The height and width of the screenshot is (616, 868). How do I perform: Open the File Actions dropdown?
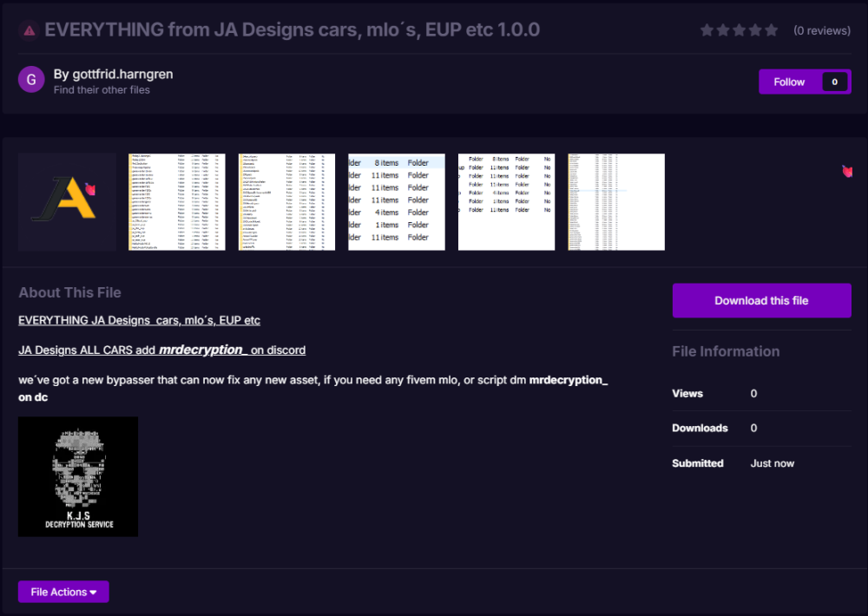63,592
